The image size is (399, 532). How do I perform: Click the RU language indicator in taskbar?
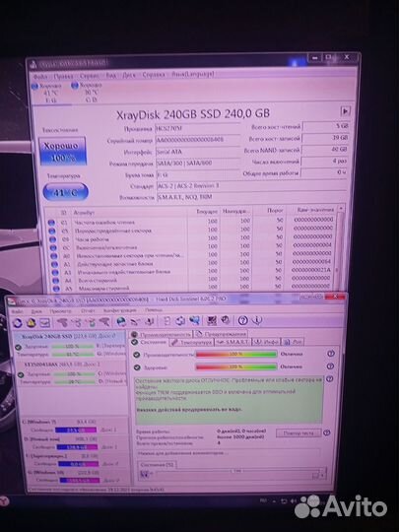point(263,500)
